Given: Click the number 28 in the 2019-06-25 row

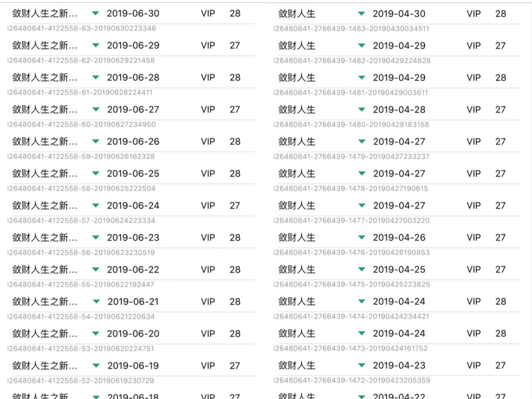Looking at the screenshot, I should (235, 174).
